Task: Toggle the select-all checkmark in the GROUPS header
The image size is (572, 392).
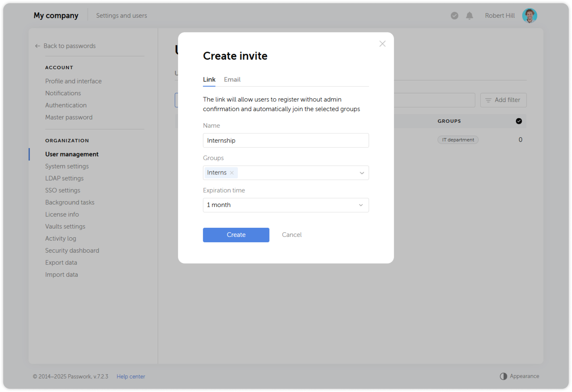Action: pyautogui.click(x=518, y=121)
